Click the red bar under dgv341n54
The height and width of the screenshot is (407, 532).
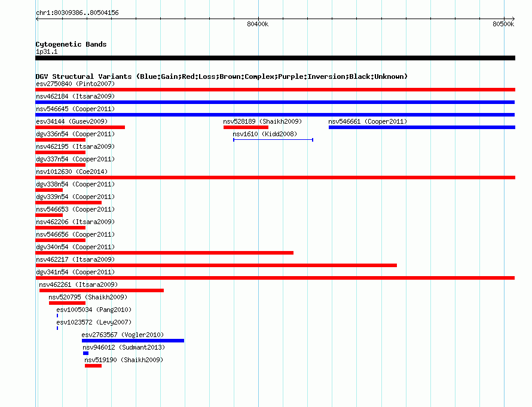pyautogui.click(x=275, y=278)
